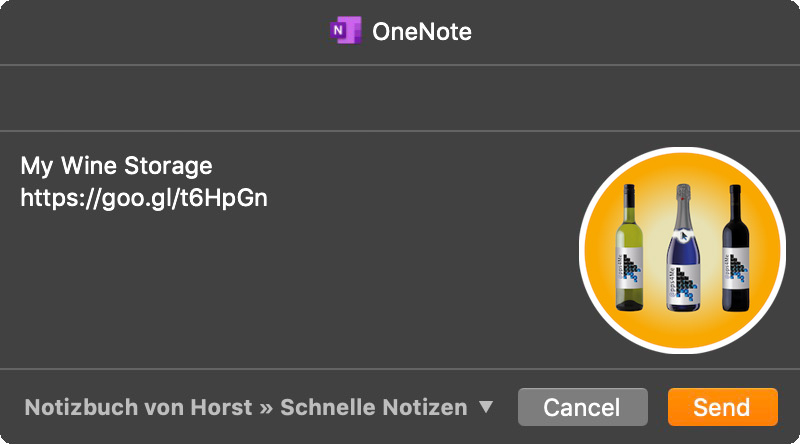Open the 'Notizbuch von Horst' notebook picker
The width and height of the screenshot is (800, 444).
[138, 407]
